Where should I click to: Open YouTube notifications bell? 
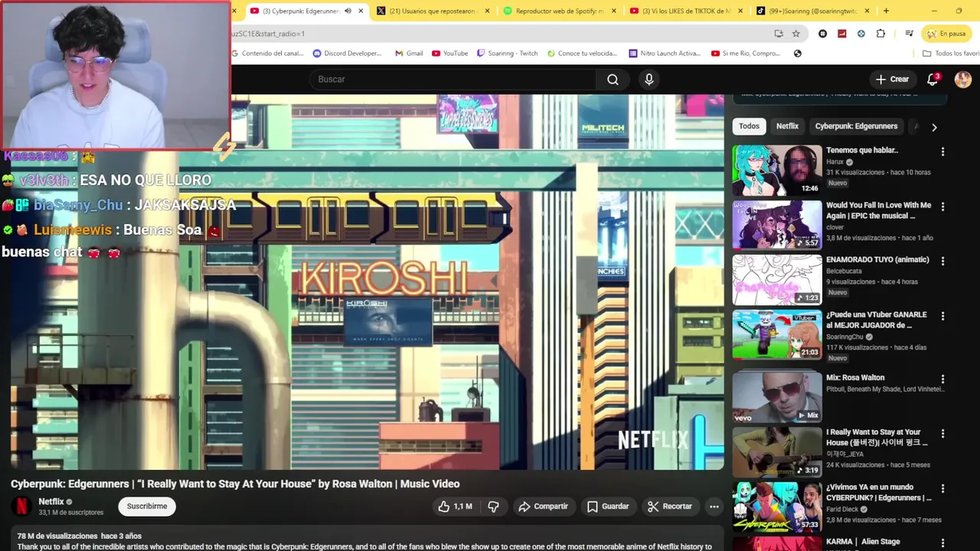pyautogui.click(x=933, y=80)
